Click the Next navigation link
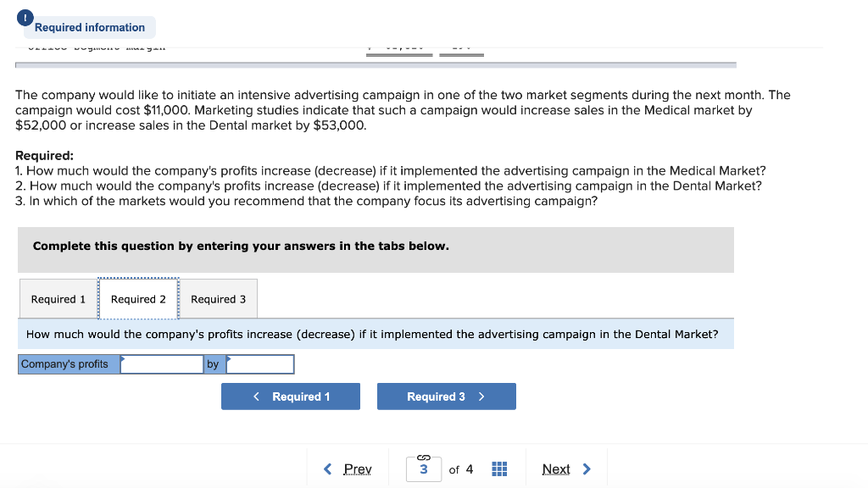The image size is (868, 488). [x=556, y=469]
